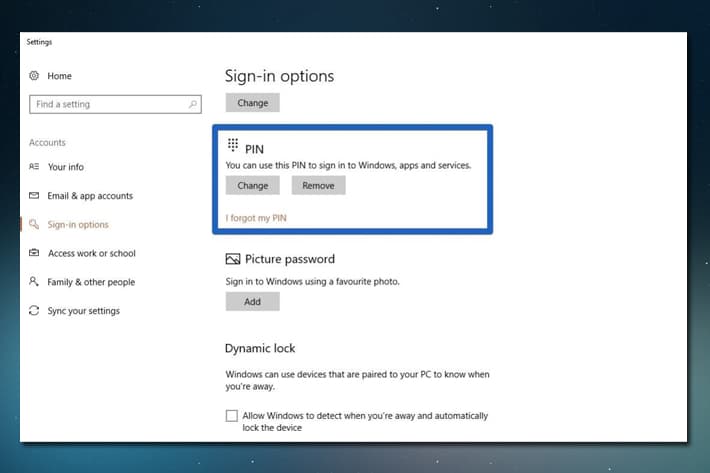This screenshot has width=710, height=473.
Task: Click the Access work or school briefcase icon
Action: 34,253
